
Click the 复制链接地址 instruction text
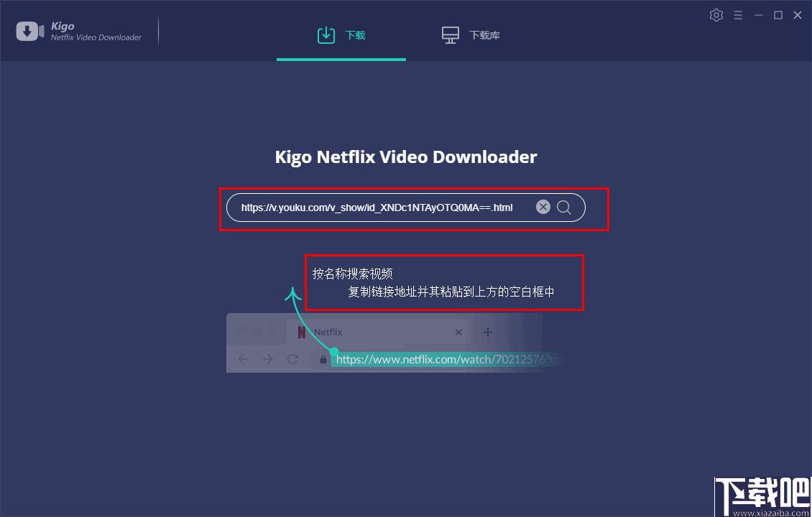point(451,292)
